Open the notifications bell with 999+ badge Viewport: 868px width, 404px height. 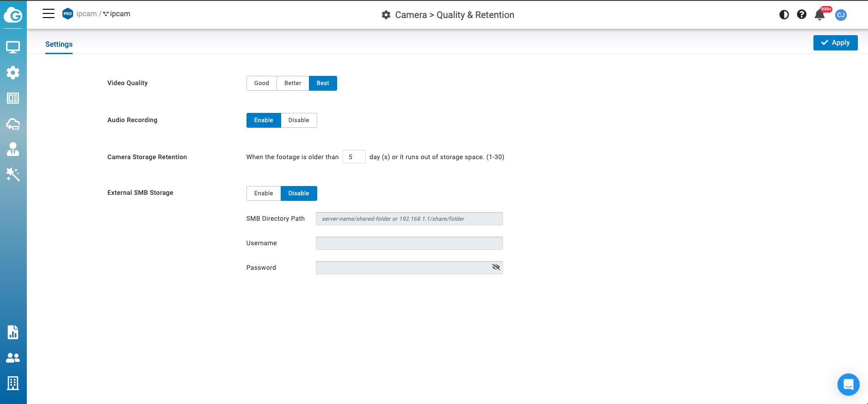pos(819,15)
